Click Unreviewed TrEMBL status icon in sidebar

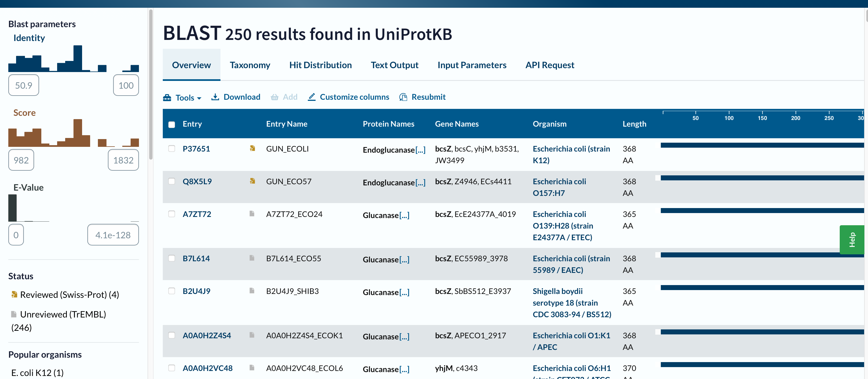pos(14,314)
